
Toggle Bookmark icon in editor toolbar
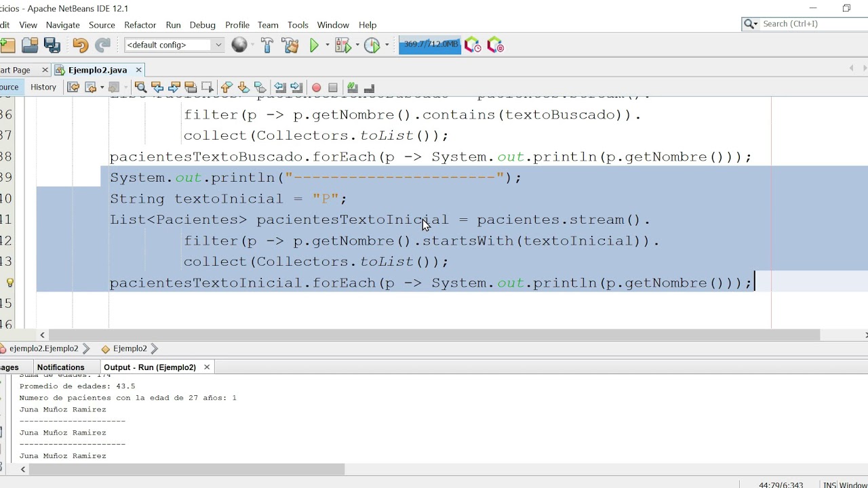260,87
